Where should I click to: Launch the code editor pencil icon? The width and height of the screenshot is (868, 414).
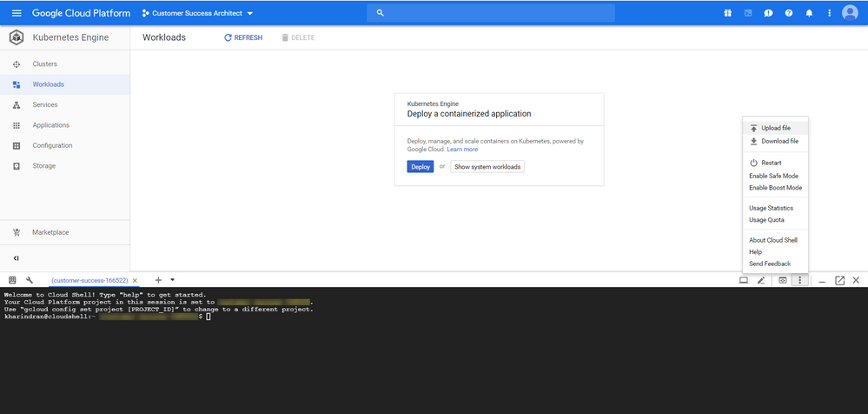coord(761,280)
